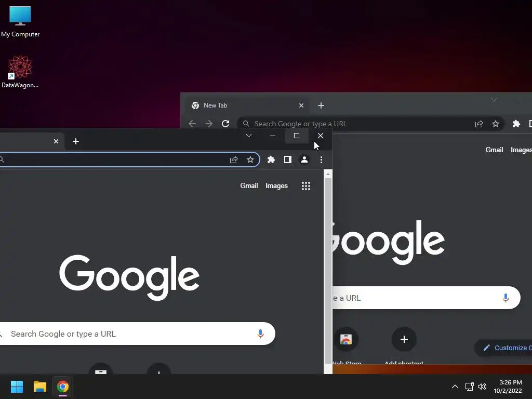Open three-dot Chrome menu in front window

[321, 160]
